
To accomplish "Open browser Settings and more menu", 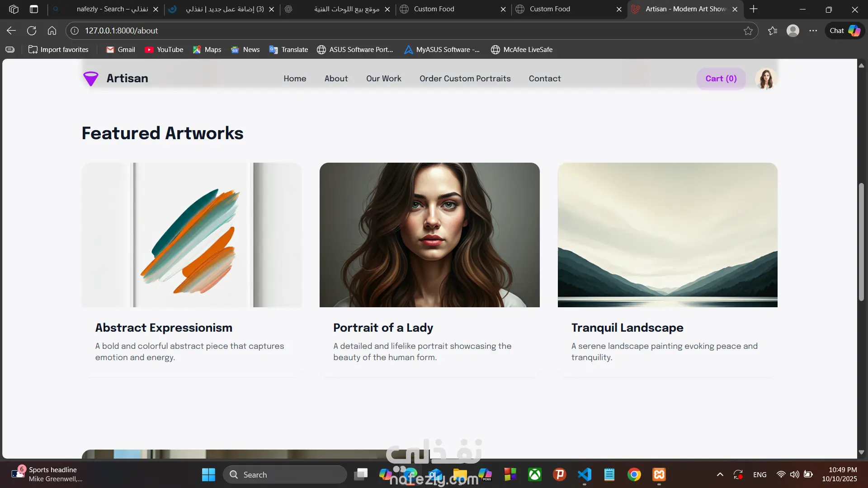I will click(813, 31).
